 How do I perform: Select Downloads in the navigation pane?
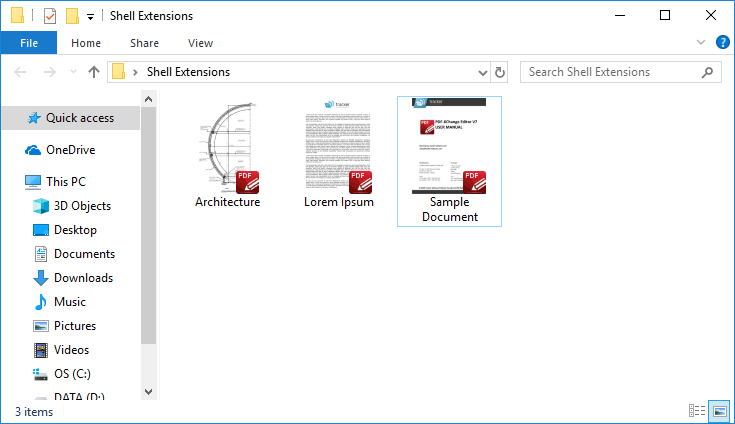click(83, 278)
